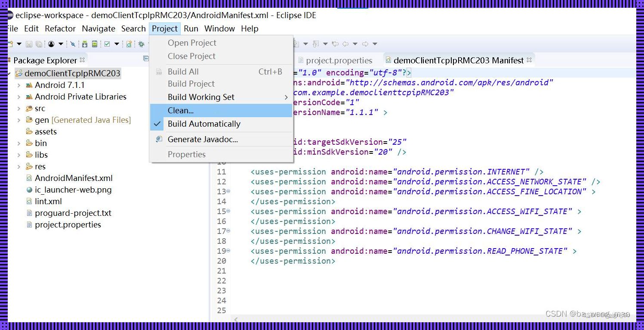Collapse code fold at line 15
Screen dimensions: 644x330
(228, 211)
